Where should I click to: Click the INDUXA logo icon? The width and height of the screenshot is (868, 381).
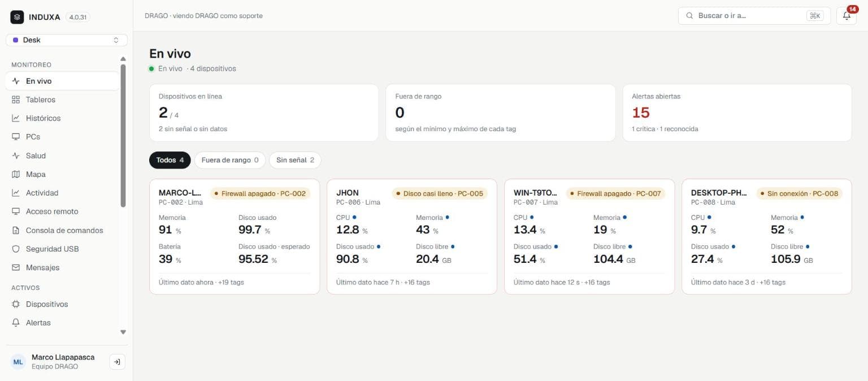coord(18,17)
